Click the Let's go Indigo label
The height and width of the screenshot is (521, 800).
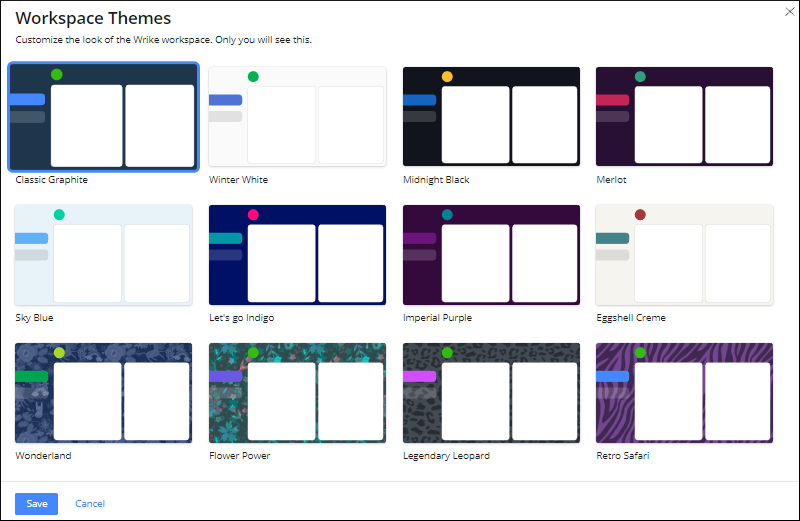242,317
